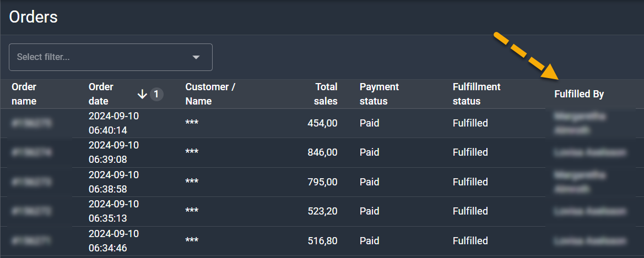Sort by the Total sales column header
The image size is (644, 258).
tap(326, 94)
